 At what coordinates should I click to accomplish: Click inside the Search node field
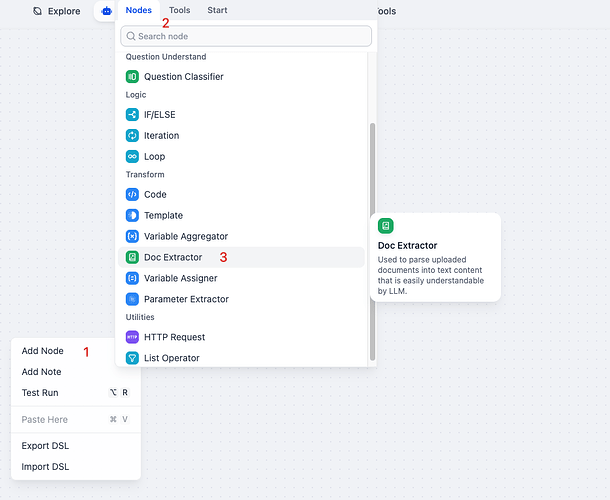[246, 36]
